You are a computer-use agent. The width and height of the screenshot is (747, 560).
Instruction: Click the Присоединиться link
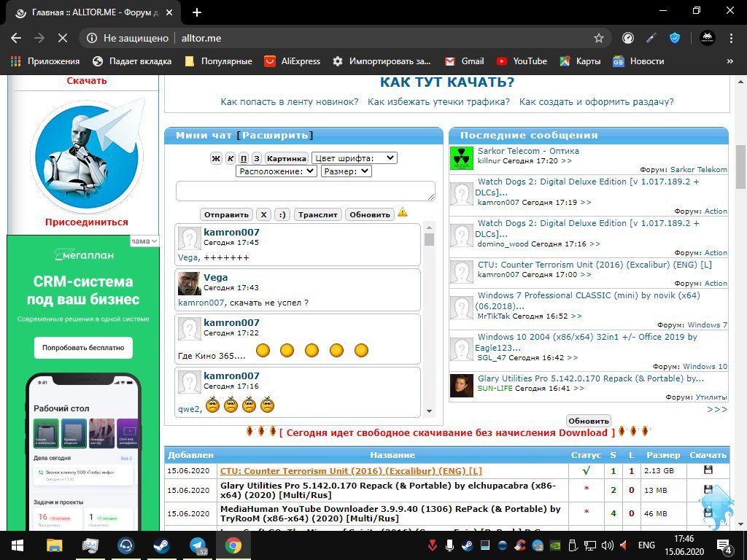click(x=87, y=222)
